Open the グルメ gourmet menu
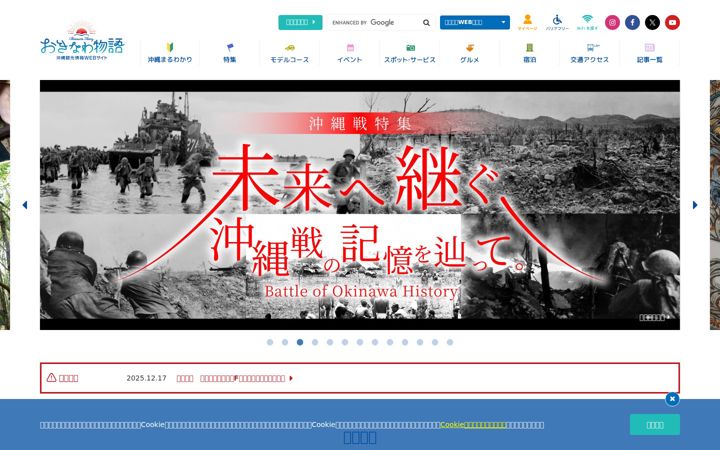 470,53
